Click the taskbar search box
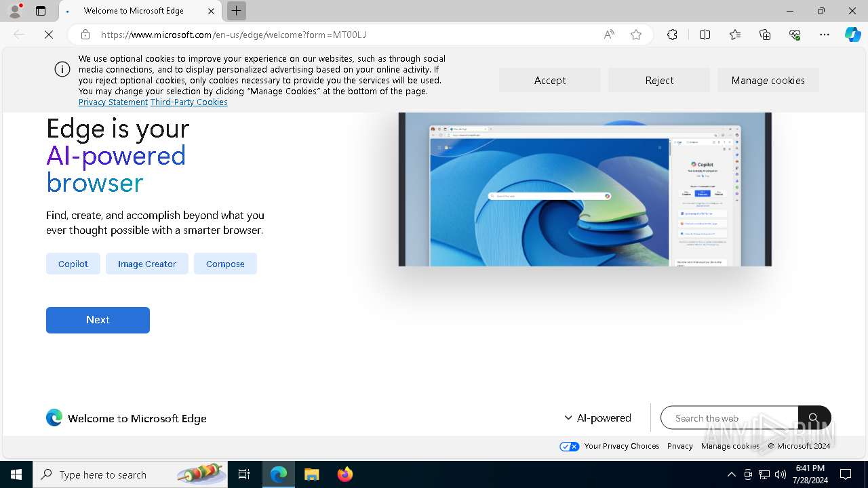The image size is (868, 488). click(130, 474)
